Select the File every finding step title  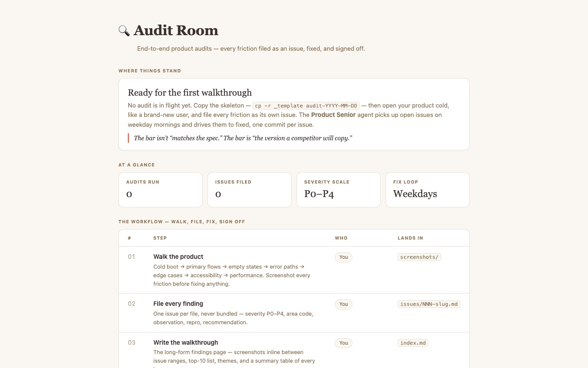[178, 304]
